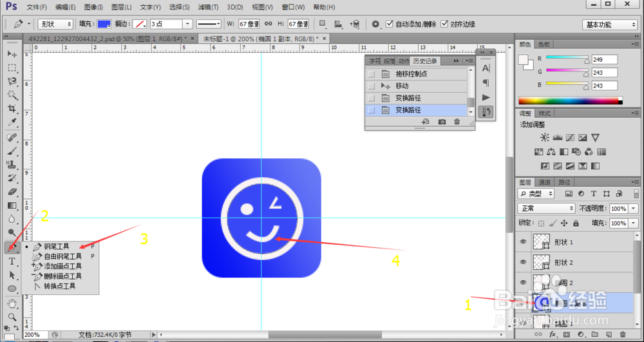Toggle lock transparent pixels
Image resolution: width=644 pixels, height=342 pixels.
pyautogui.click(x=542, y=223)
